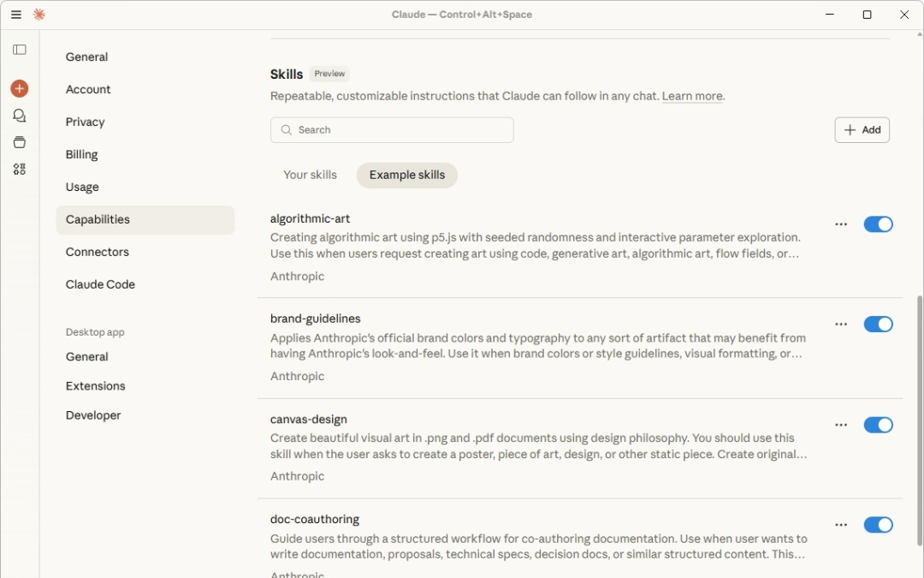Turn off the brand-guidelines skill toggle
The height and width of the screenshot is (578, 924).
[x=878, y=325]
